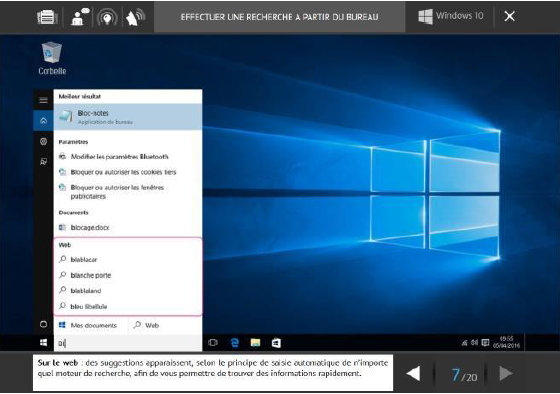The image size is (560, 394).
Task: Open File Explorer from the taskbar
Action: coord(255,343)
